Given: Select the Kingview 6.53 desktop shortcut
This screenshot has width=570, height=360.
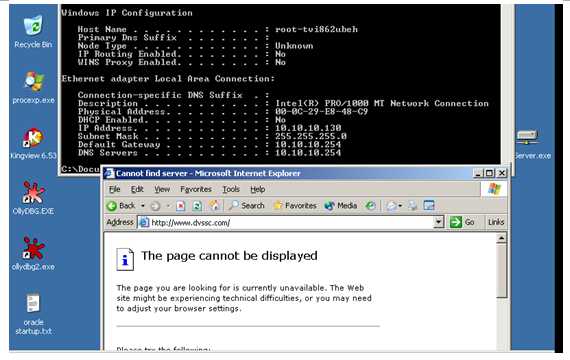Looking at the screenshot, I should (x=33, y=143).
